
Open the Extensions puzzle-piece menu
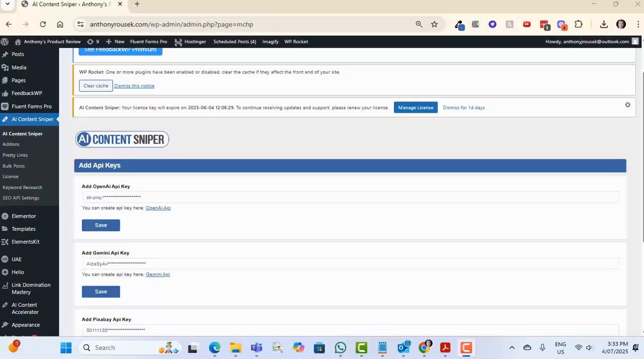[x=578, y=24]
